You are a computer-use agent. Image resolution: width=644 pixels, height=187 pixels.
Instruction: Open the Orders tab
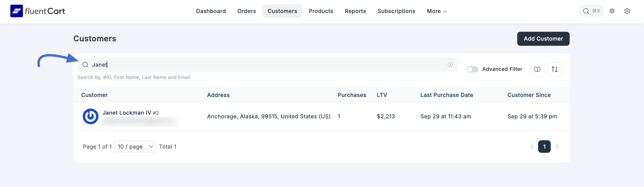pos(246,11)
